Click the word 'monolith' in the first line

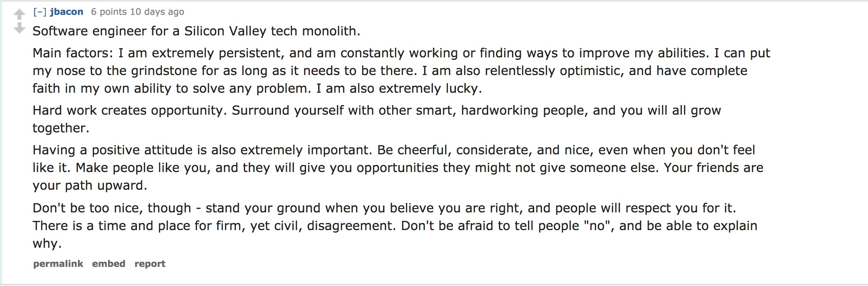point(329,31)
